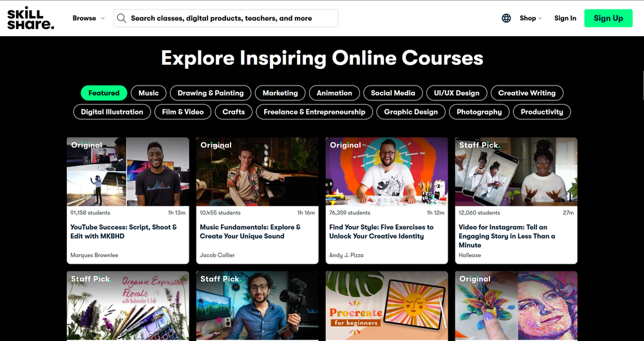This screenshot has width=644, height=341.
Task: Click the '12,060 students' text
Action: tap(479, 212)
